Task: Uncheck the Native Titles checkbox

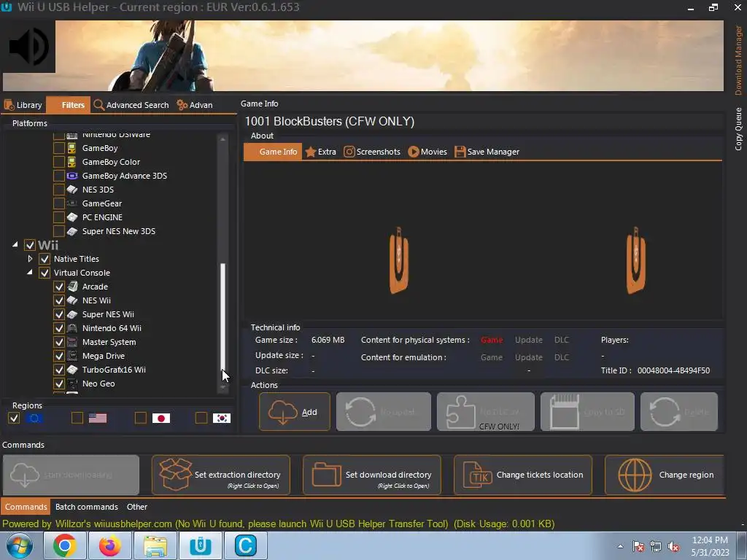Action: pyautogui.click(x=44, y=259)
